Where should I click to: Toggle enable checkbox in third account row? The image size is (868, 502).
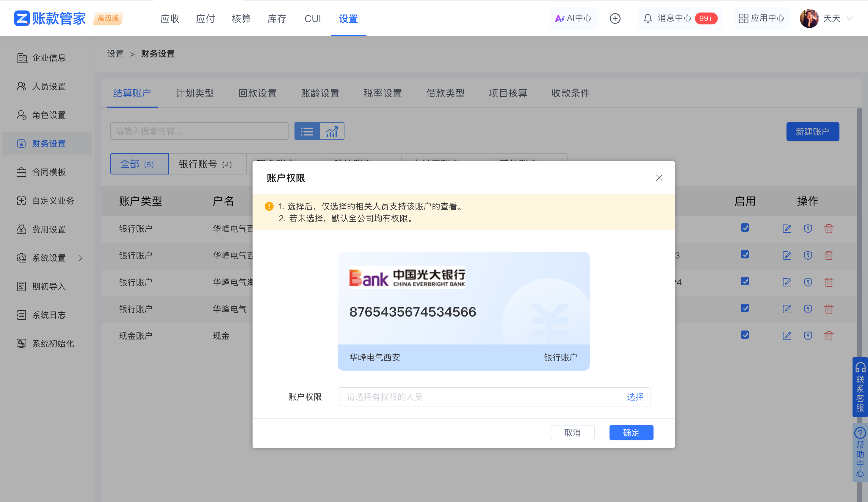745,281
